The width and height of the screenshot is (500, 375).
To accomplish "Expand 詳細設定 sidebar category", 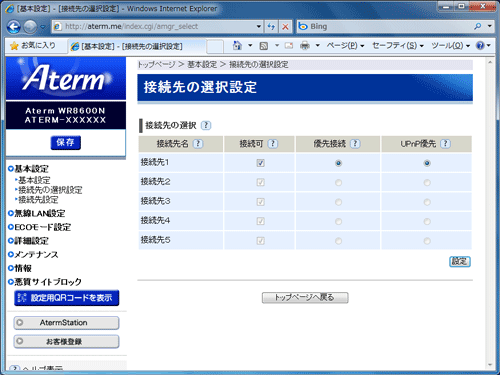I will [x=29, y=241].
